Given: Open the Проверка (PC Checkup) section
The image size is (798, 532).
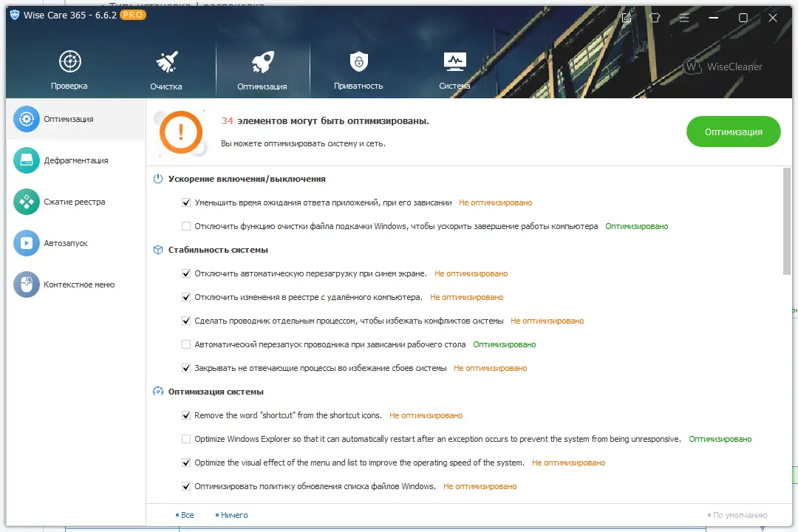Looking at the screenshot, I should [x=69, y=70].
